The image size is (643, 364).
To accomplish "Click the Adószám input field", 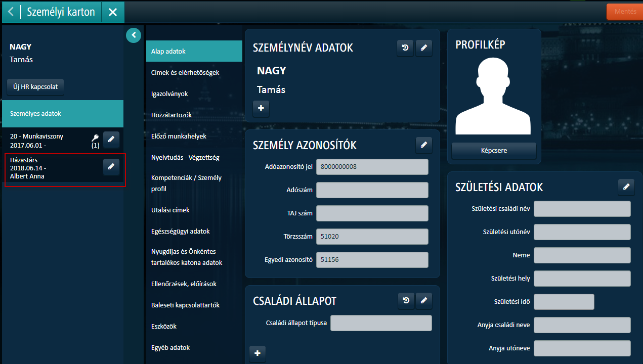I will point(372,190).
